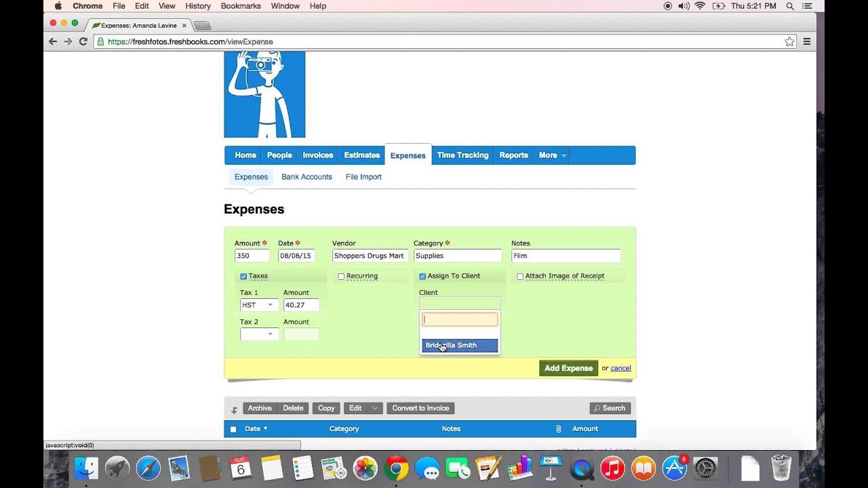Viewport: 868px width, 488px height.
Task: Open FaceTime green icon in dock
Action: 458,468
